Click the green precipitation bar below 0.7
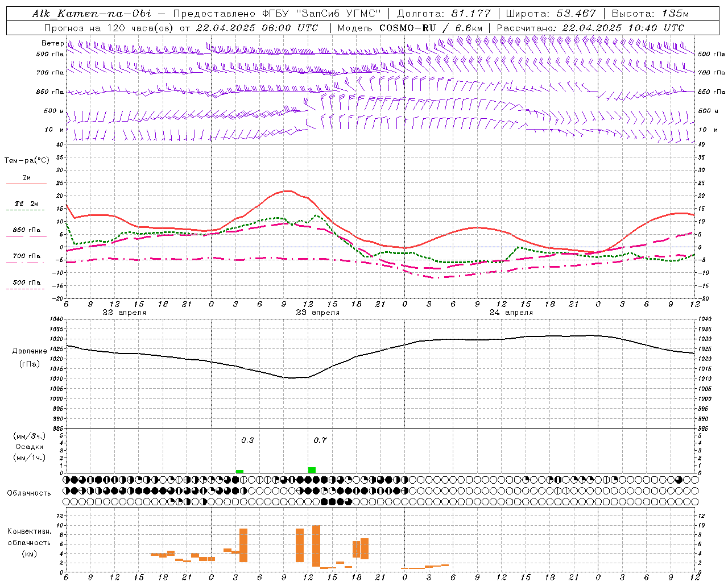Viewport: 728px width, 582px height. click(x=312, y=470)
